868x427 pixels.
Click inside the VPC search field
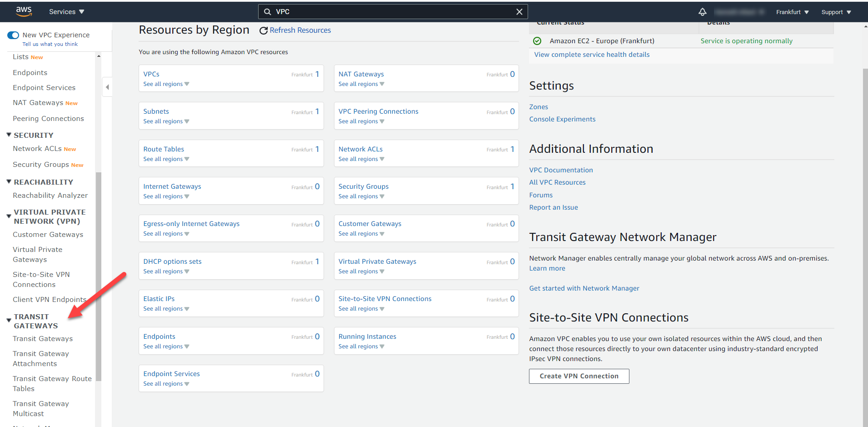(391, 11)
